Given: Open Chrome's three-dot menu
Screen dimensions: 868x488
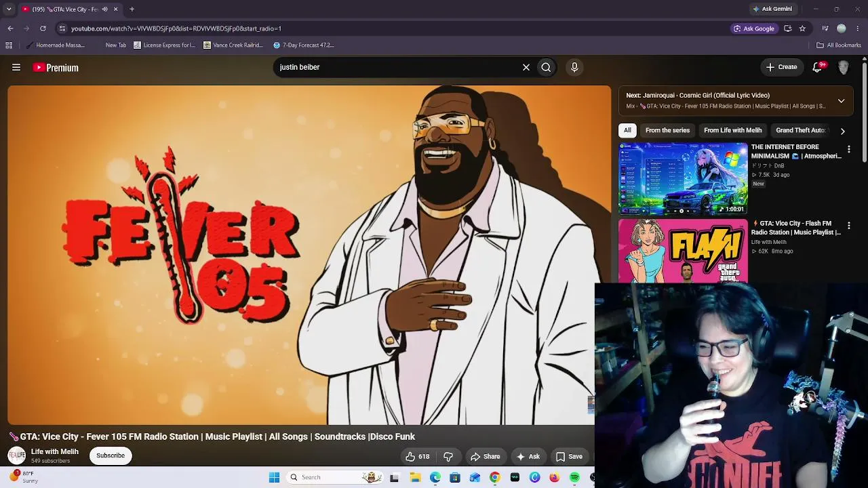Looking at the screenshot, I should click(x=858, y=28).
